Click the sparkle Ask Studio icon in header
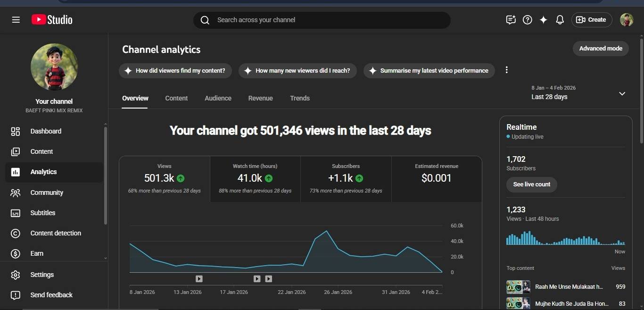644x310 pixels. coord(544,20)
